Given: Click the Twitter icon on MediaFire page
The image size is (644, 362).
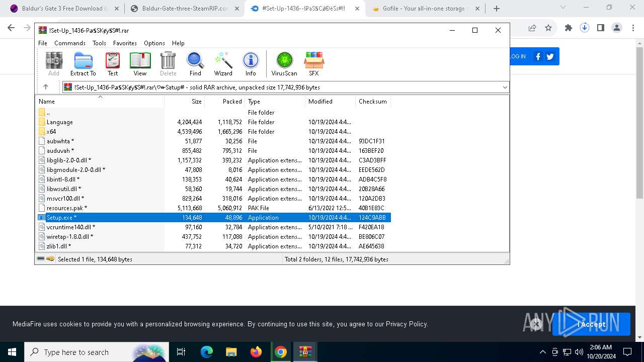Looking at the screenshot, I should point(550,56).
